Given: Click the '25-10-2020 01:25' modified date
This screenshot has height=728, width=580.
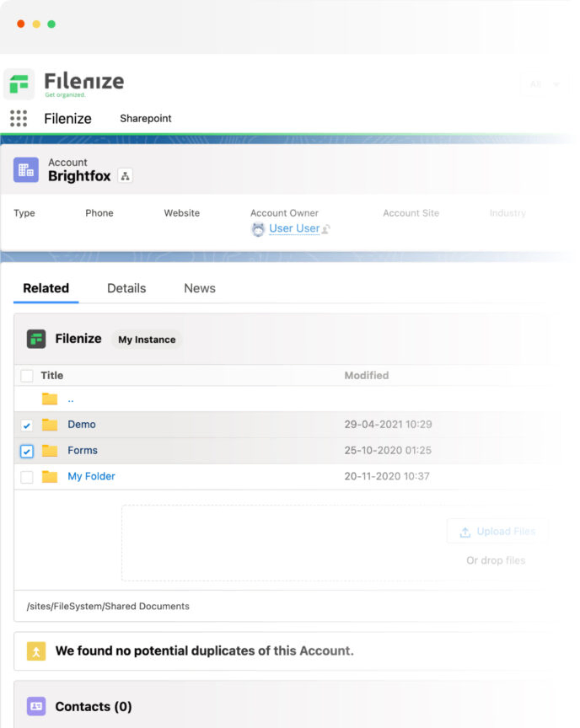Looking at the screenshot, I should (388, 450).
